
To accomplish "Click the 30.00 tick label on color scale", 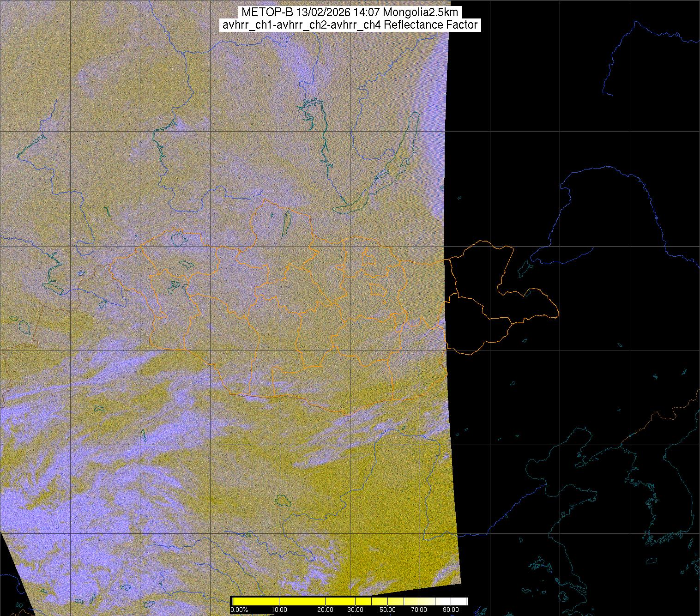I will coord(356,610).
